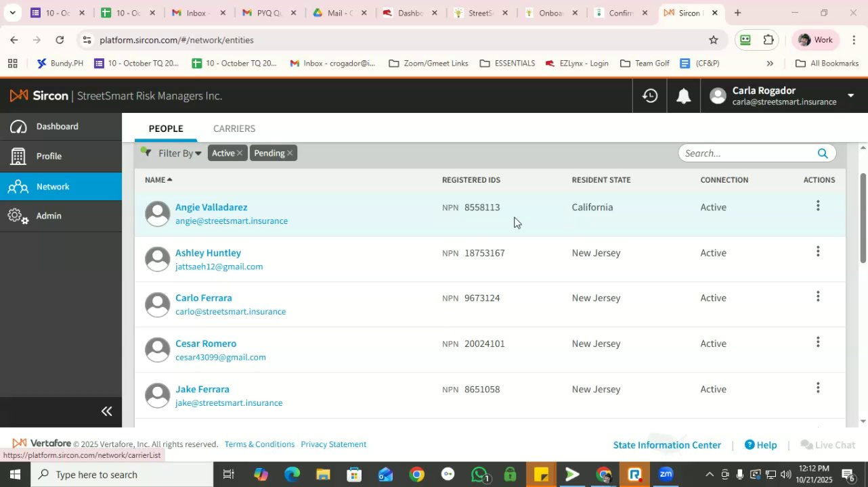Open Angie Valladarez's profile link
The image size is (868, 487).
click(x=211, y=208)
